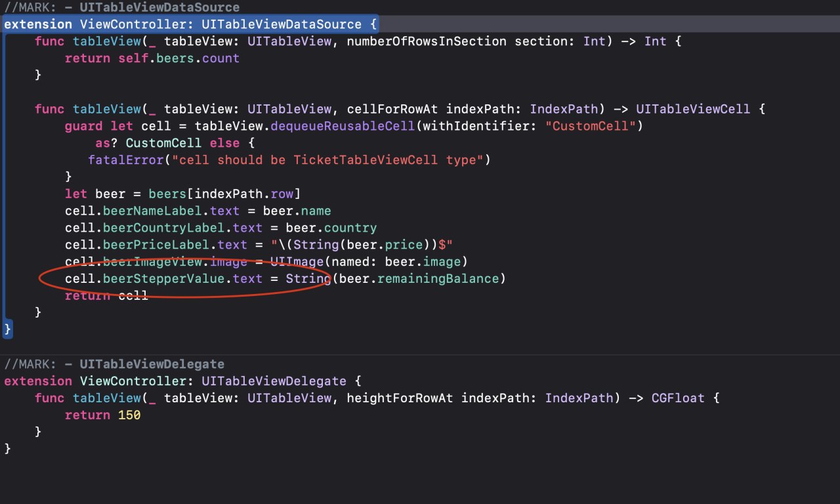840x504 pixels.
Task: Click 'numberOfRowsInSection' in first function signature
Action: pos(427,41)
